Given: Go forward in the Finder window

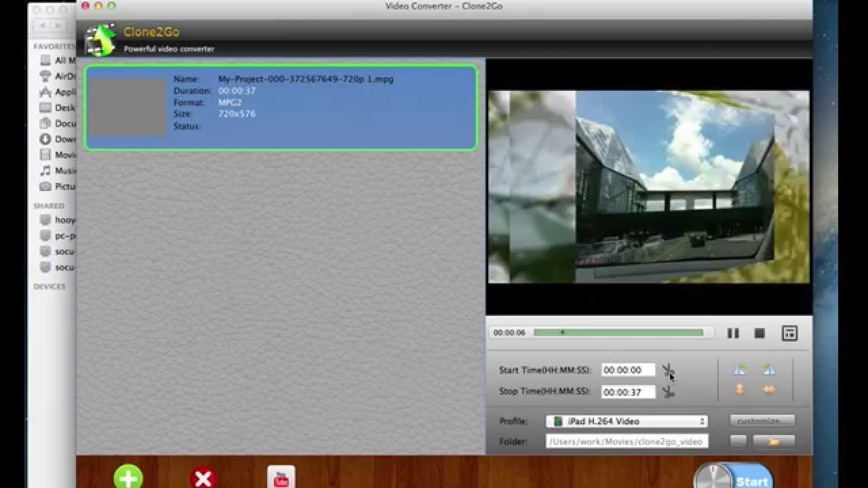Looking at the screenshot, I should coord(59,26).
